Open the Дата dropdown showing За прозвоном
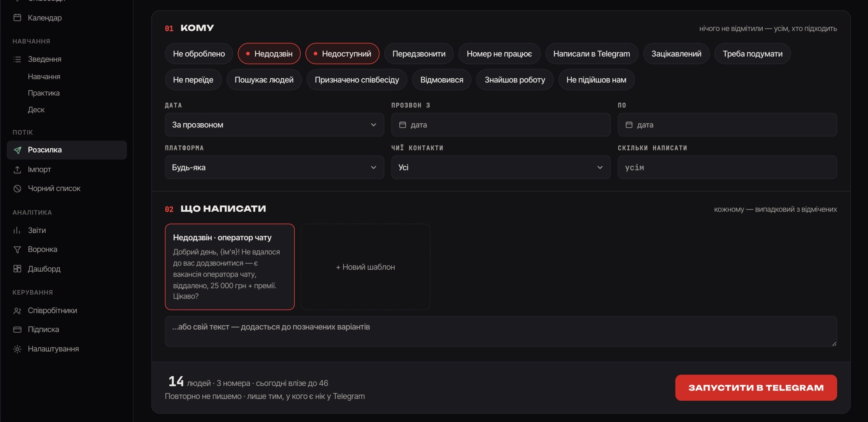This screenshot has height=422, width=868. click(274, 125)
